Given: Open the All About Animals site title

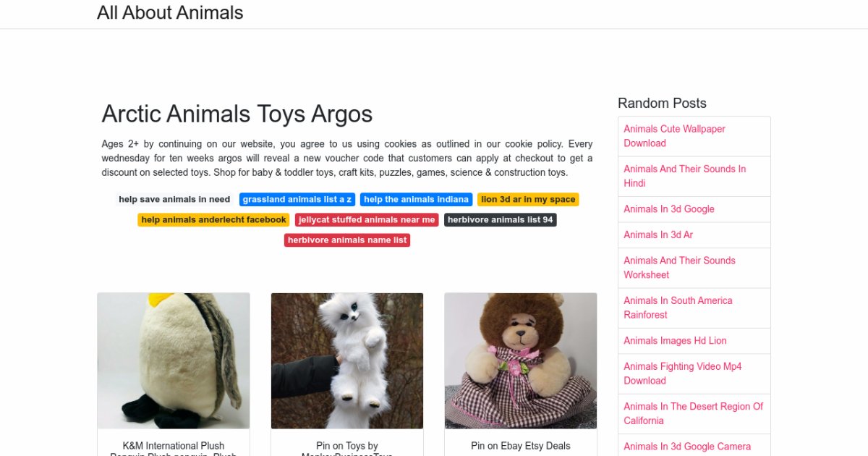Looking at the screenshot, I should point(170,12).
